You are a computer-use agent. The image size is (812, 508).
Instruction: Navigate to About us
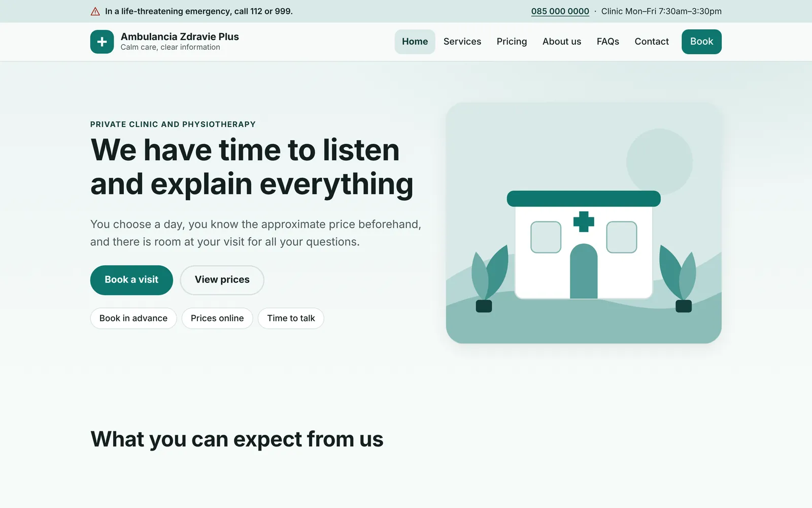[x=562, y=42]
